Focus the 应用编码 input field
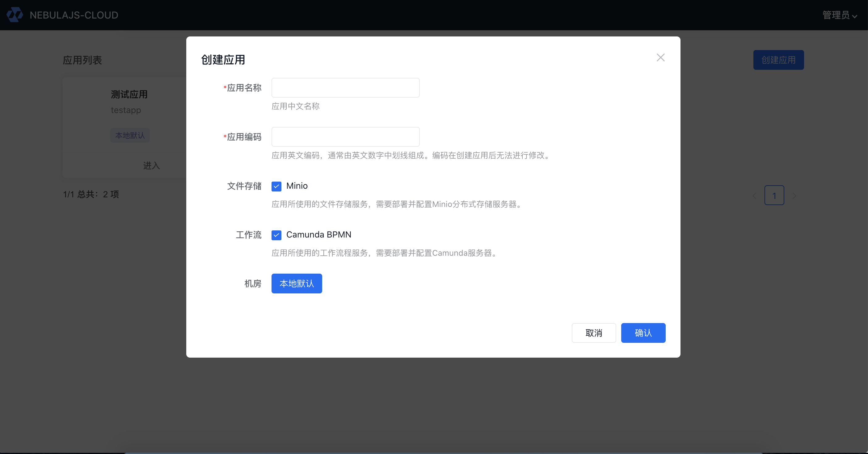 (x=345, y=137)
